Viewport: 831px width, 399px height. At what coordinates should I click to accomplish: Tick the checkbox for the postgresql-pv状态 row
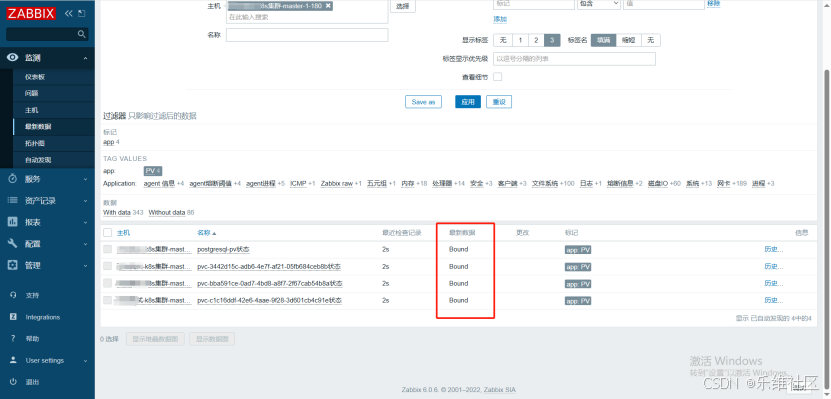point(108,249)
